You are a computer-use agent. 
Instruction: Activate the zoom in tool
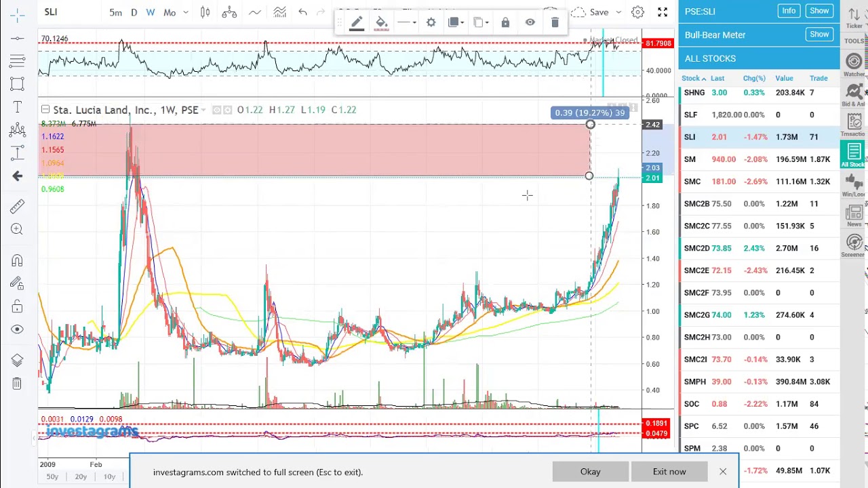pos(18,229)
